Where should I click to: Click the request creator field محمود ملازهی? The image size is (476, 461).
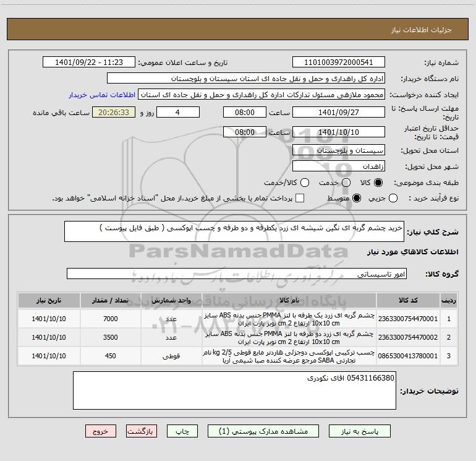[261, 94]
